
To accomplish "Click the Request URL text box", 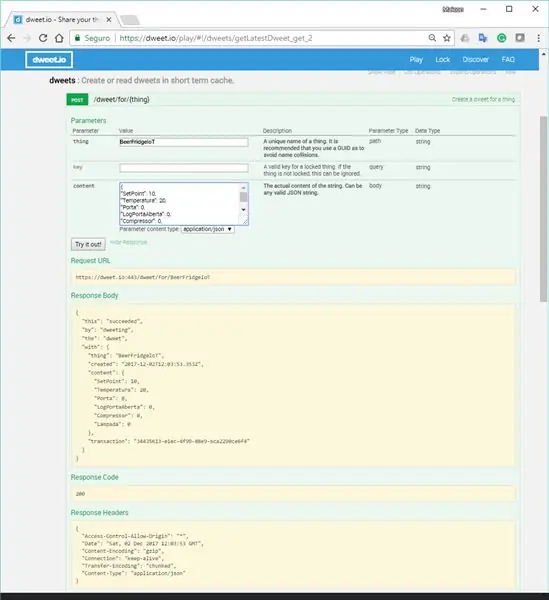I will 293,277.
